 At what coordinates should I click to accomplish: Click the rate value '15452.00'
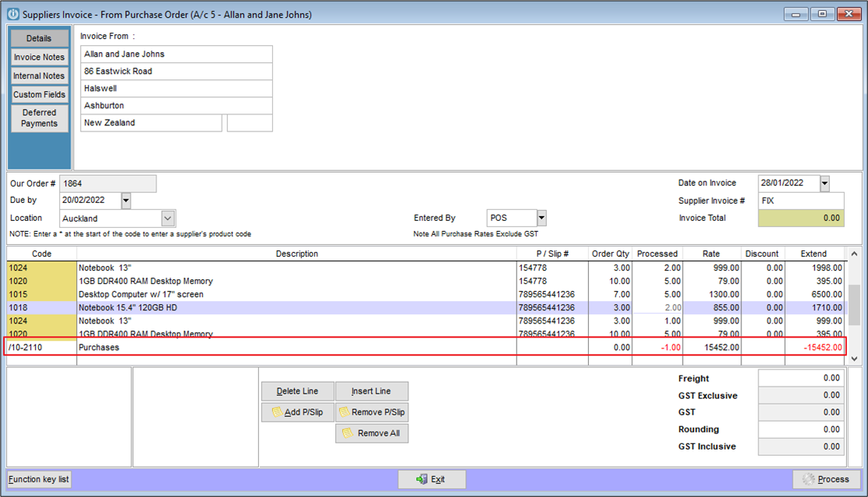(x=721, y=348)
